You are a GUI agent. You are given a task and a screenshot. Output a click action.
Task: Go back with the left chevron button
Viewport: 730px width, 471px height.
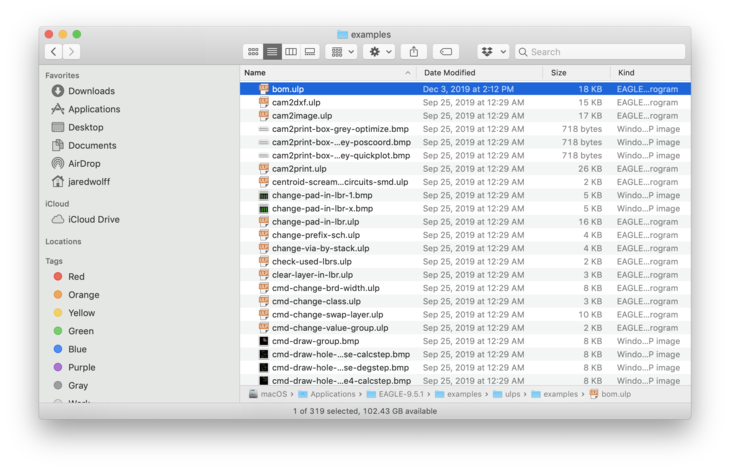pos(54,52)
